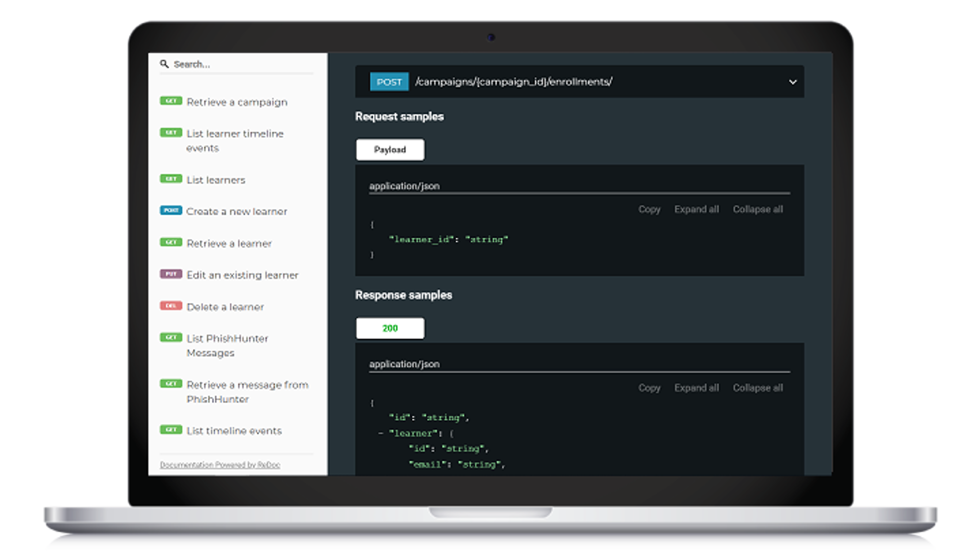Select the Payload tab
The width and height of the screenshot is (980, 555).
tap(390, 149)
